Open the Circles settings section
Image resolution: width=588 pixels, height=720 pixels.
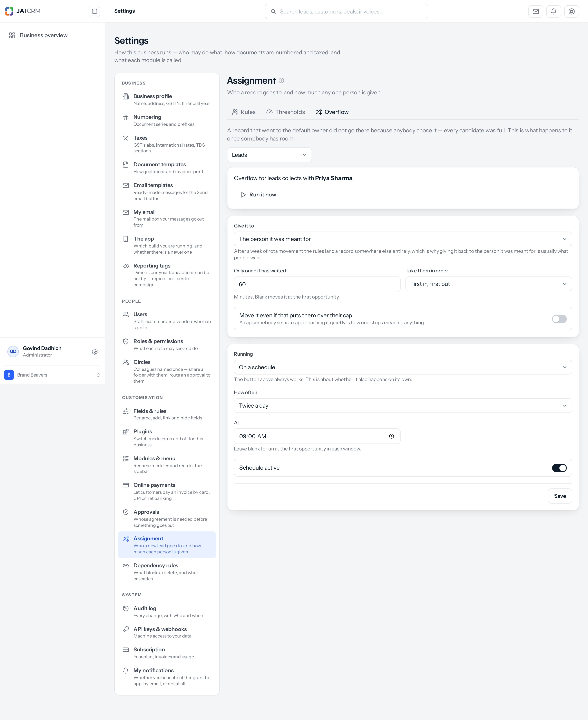click(x=167, y=371)
